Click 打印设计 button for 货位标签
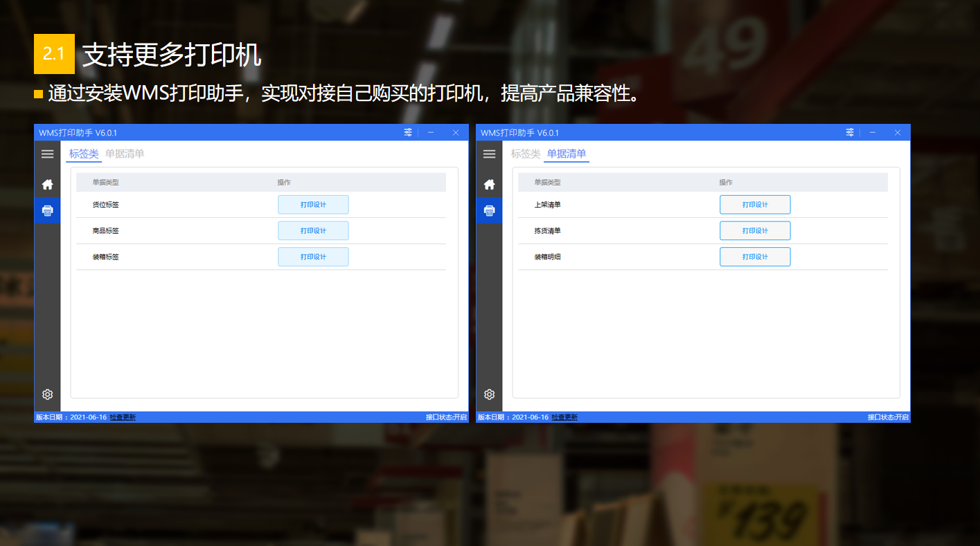The height and width of the screenshot is (546, 980). pos(313,205)
